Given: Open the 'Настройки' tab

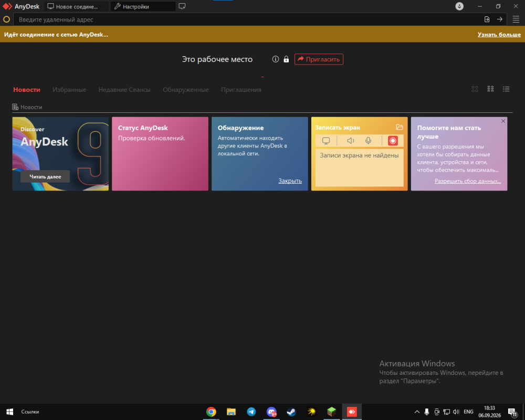Looking at the screenshot, I should tap(143, 6).
